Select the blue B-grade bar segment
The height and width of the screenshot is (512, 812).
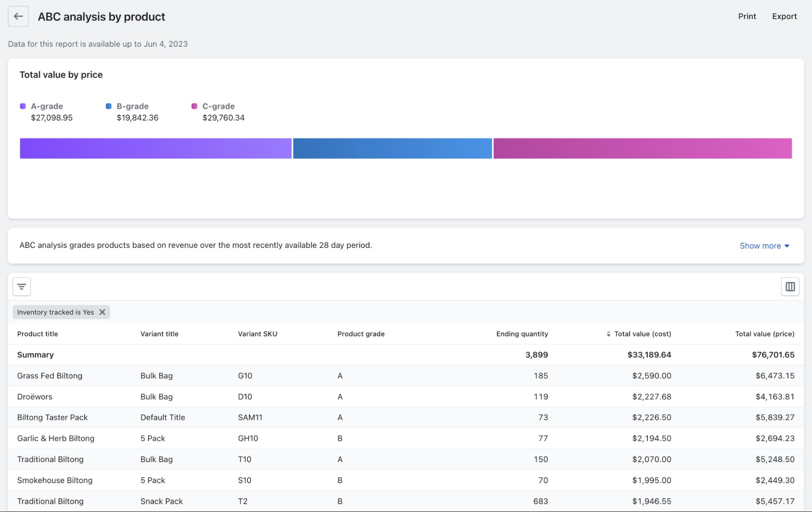click(392, 148)
